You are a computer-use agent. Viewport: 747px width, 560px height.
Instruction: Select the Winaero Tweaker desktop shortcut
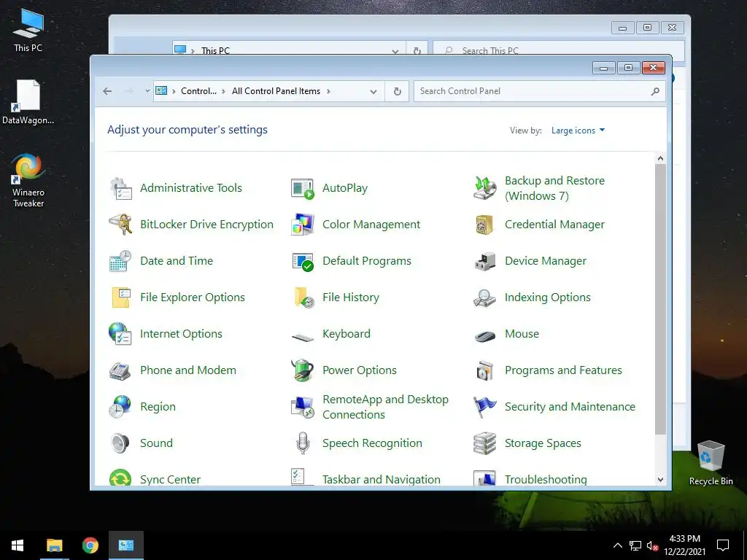click(x=28, y=181)
